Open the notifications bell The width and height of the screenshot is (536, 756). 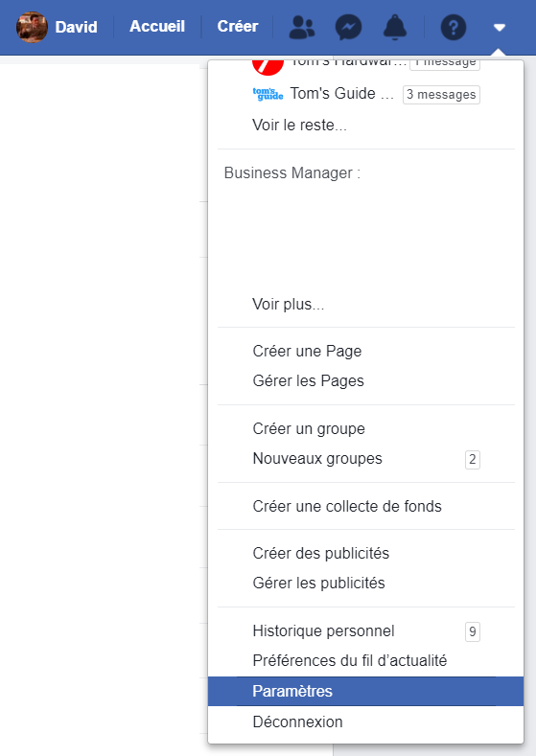[x=395, y=27]
